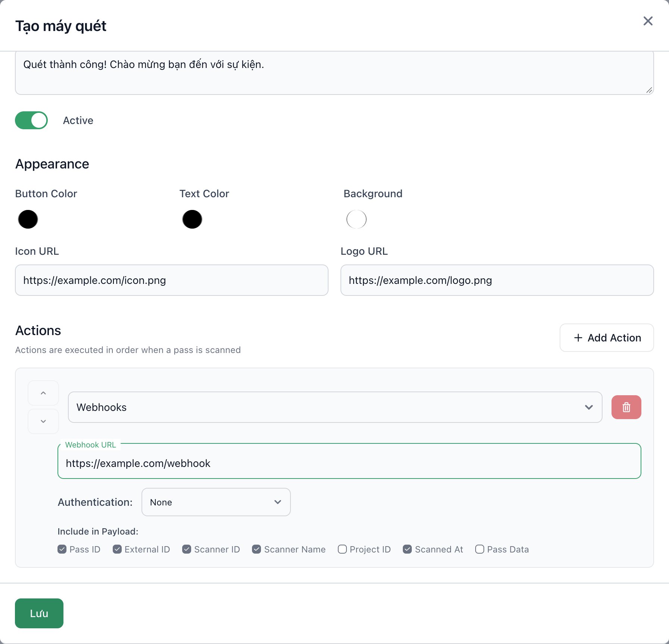Uncheck the Scanner ID checkbox
The width and height of the screenshot is (669, 644).
187,549
